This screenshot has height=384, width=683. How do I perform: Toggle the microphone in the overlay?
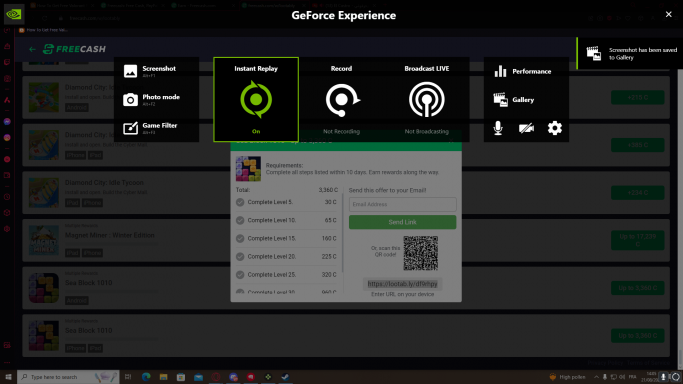click(x=498, y=128)
